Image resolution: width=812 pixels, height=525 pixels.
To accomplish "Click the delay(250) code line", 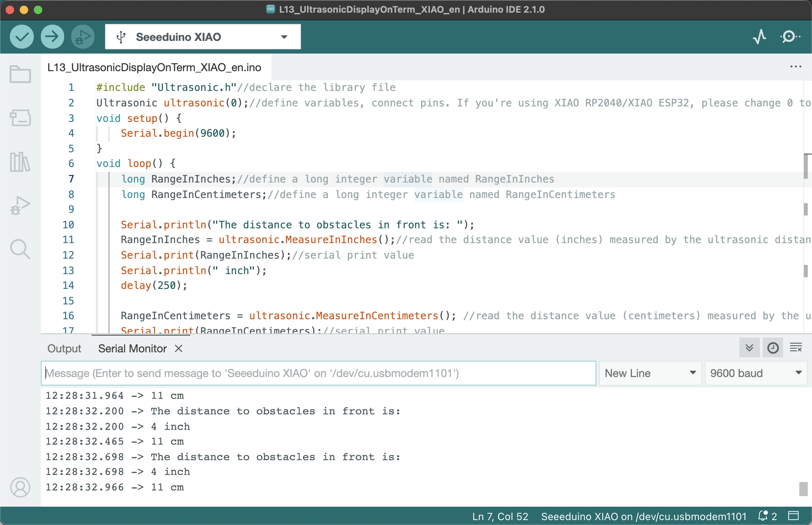I will pos(154,285).
